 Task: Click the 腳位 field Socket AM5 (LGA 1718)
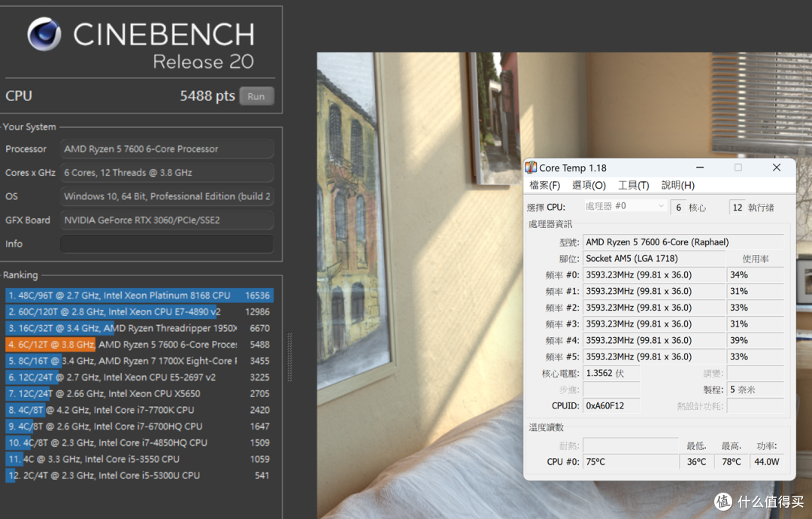click(x=655, y=259)
